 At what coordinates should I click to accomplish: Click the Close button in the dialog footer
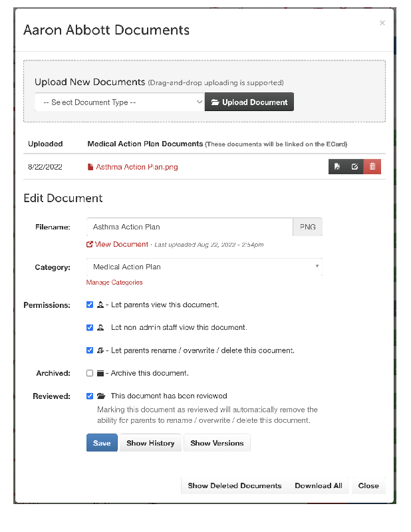tap(368, 485)
